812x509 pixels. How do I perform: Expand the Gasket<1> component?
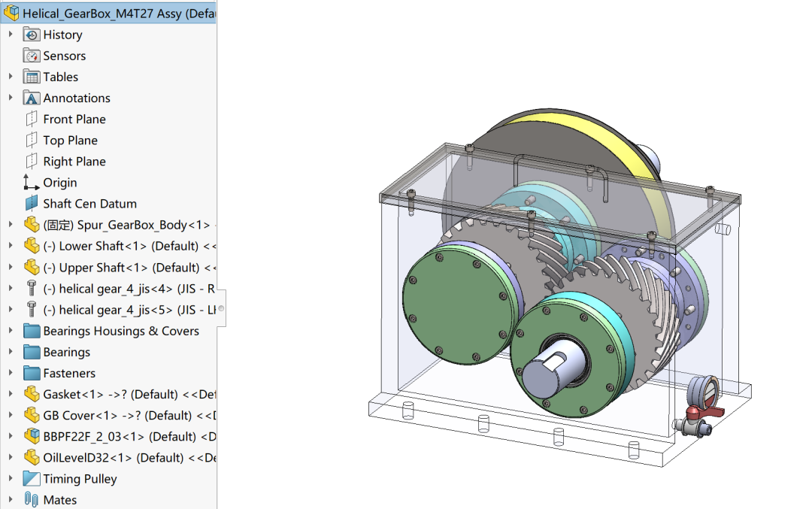click(x=11, y=394)
